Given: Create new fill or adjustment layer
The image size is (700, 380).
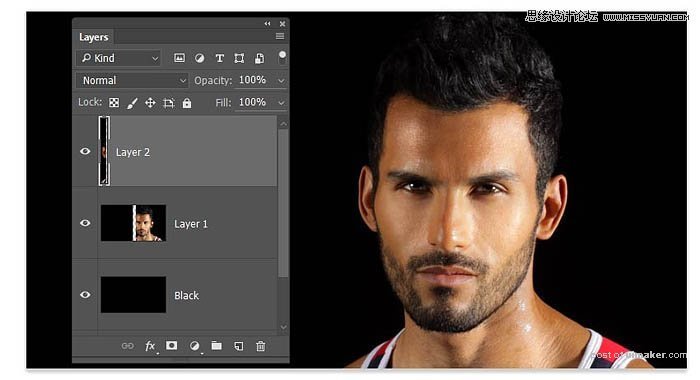Looking at the screenshot, I should [194, 346].
